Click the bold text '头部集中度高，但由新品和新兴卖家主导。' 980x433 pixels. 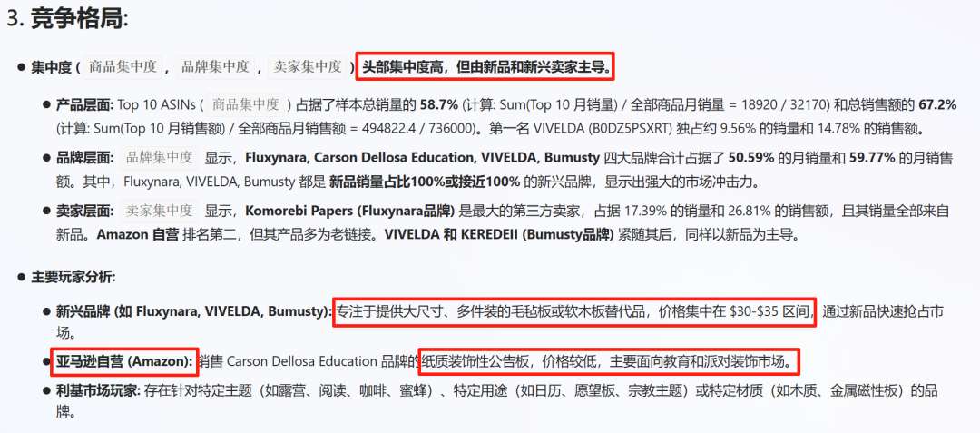[x=485, y=66]
